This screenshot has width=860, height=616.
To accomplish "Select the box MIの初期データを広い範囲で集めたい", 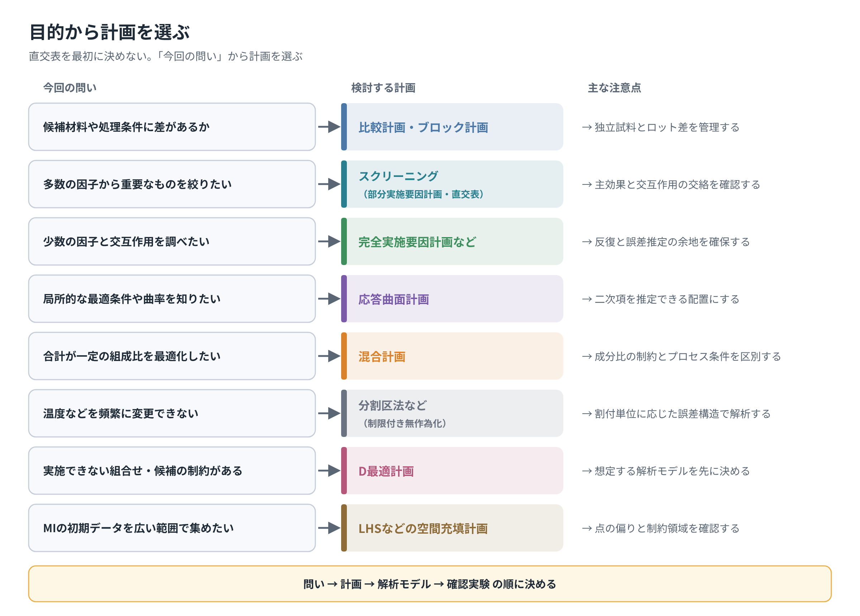I will [x=172, y=528].
